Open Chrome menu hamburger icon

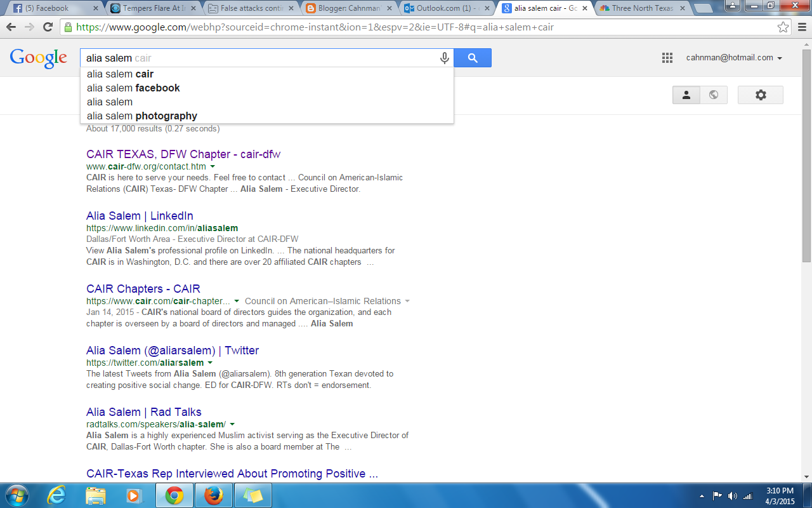[801, 27]
